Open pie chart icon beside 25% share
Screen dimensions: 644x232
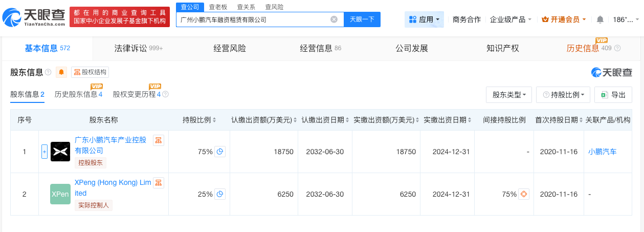coord(219,194)
